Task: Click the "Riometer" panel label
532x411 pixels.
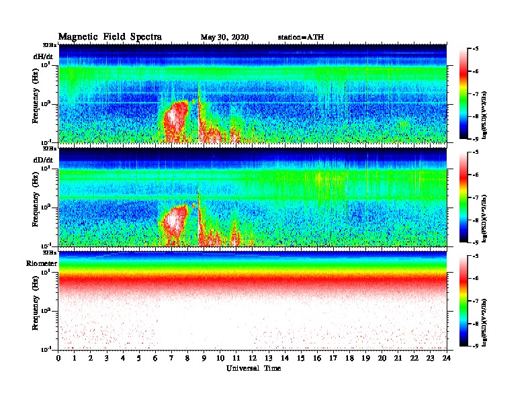Action: (42, 263)
